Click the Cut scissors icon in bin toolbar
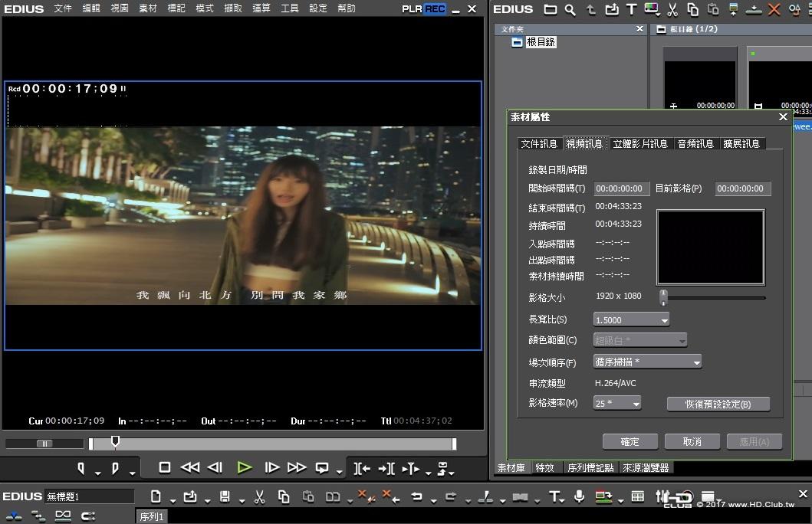 [x=672, y=9]
